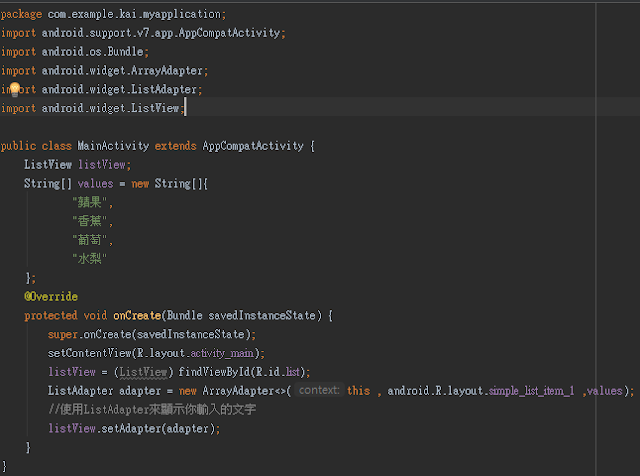Click 'AppCompatActivity' in the support.v7 import line

point(229,33)
